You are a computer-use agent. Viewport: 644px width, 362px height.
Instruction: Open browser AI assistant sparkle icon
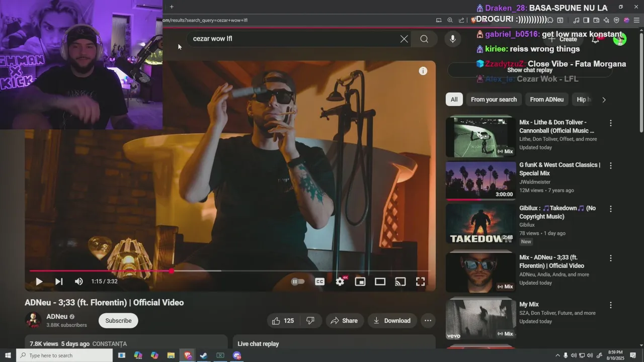pyautogui.click(x=606, y=20)
